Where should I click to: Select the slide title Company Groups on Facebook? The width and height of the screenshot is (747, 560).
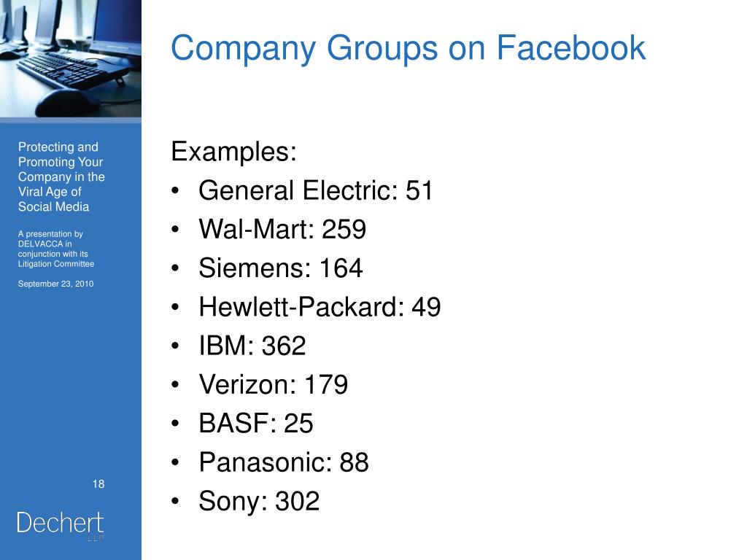click(408, 49)
